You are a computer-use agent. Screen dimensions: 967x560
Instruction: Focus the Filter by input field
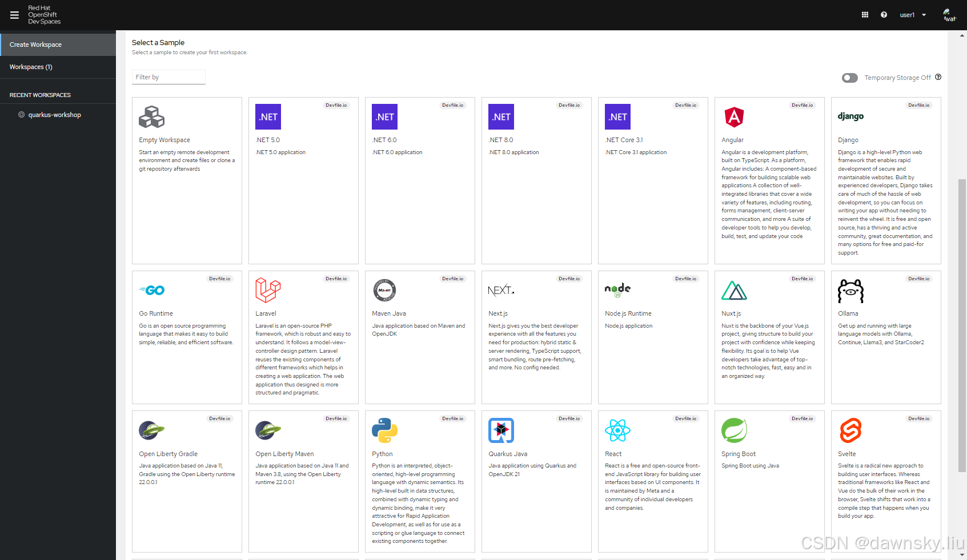(x=168, y=77)
